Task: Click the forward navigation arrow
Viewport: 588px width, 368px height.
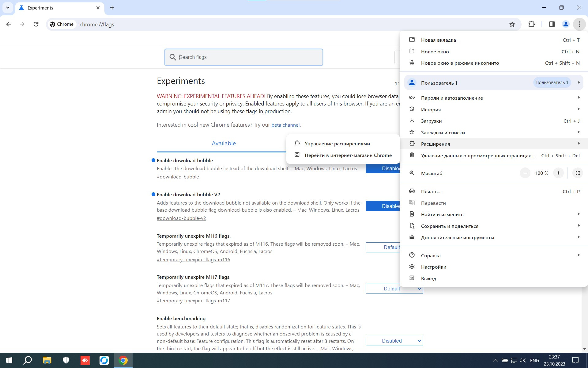Action: pos(22,24)
